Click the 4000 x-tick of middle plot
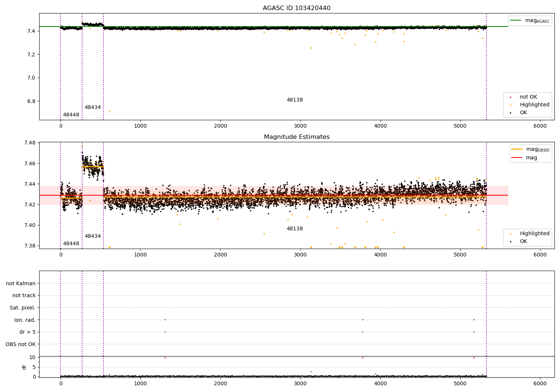Screen dimensions: 560x392 tap(380, 255)
